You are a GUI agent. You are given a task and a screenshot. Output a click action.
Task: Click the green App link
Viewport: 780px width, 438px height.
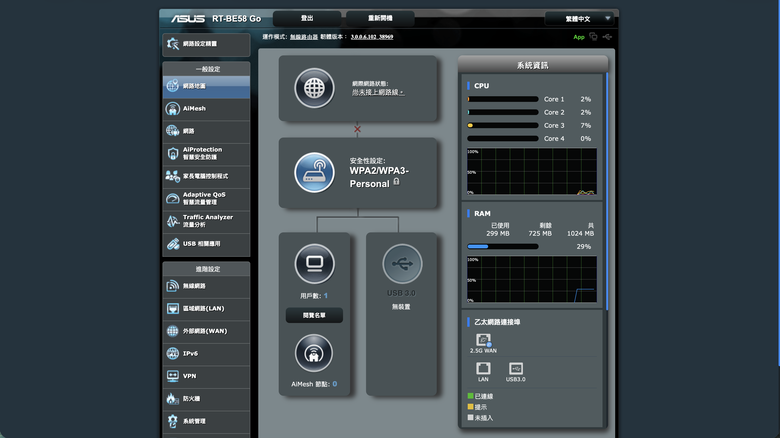coord(579,37)
